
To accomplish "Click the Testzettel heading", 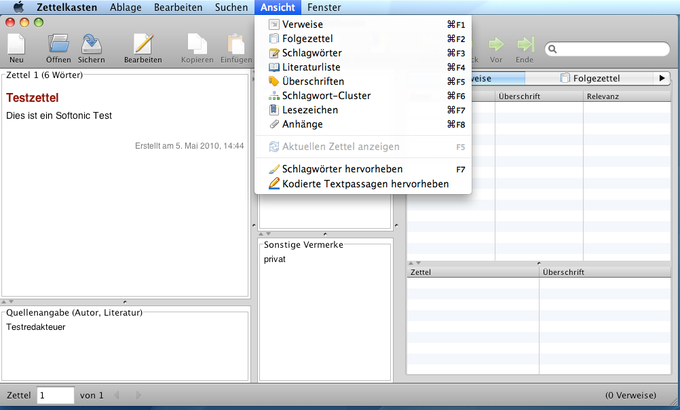I will [x=32, y=98].
